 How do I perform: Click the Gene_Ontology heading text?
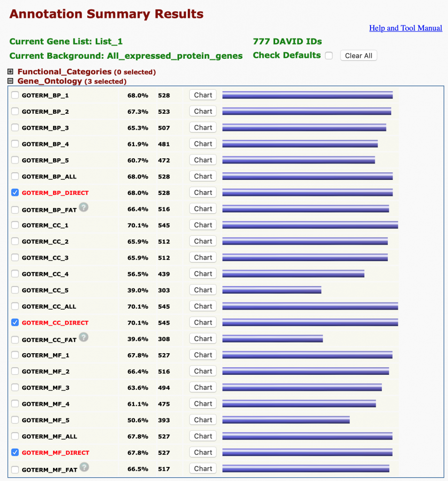(50, 81)
